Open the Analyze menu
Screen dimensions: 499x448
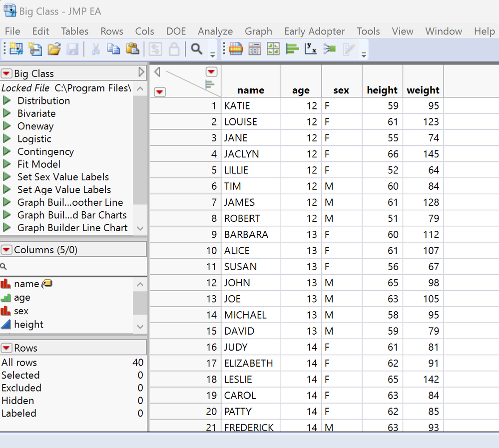pos(215,31)
